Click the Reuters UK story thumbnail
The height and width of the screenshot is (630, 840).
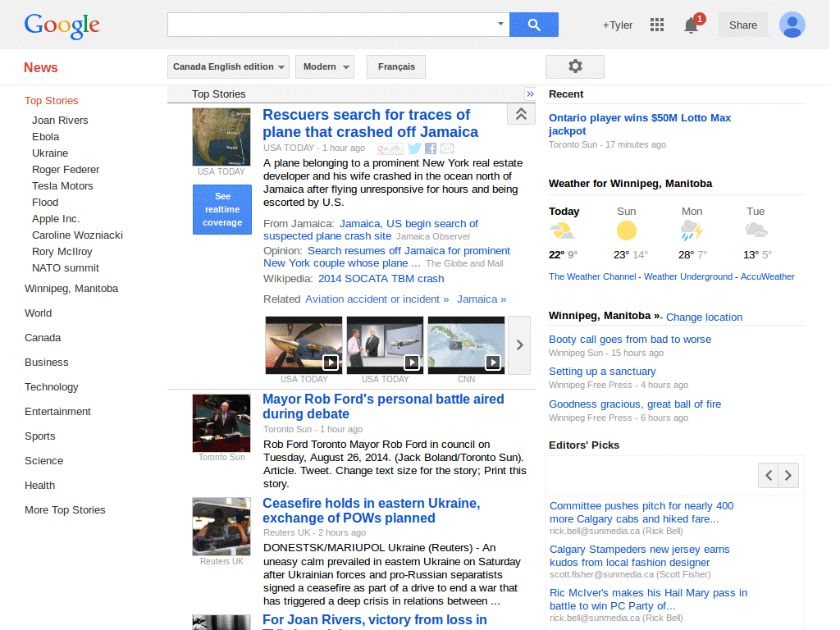221,527
